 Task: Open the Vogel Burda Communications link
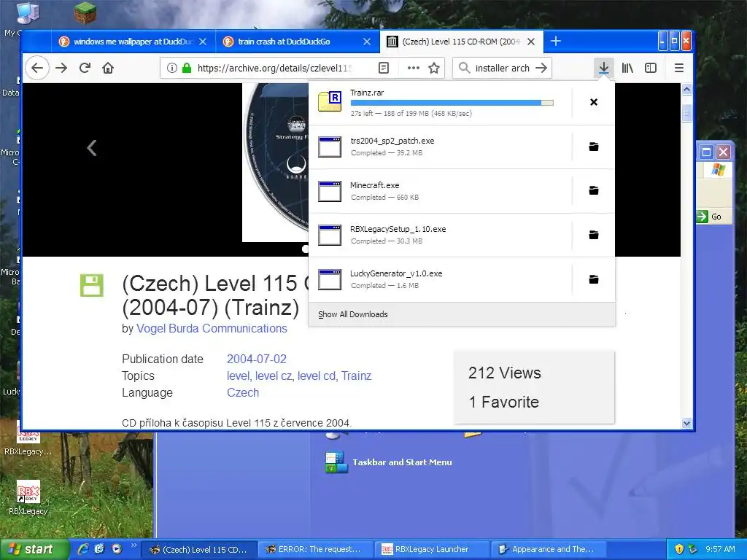(212, 329)
